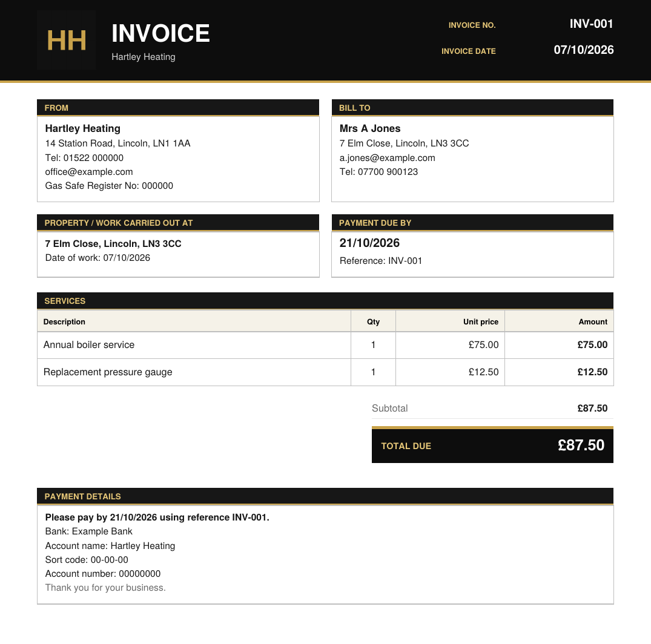Click Qty cell for Annual boiler service
Screen dimensions: 651x644
coord(373,345)
